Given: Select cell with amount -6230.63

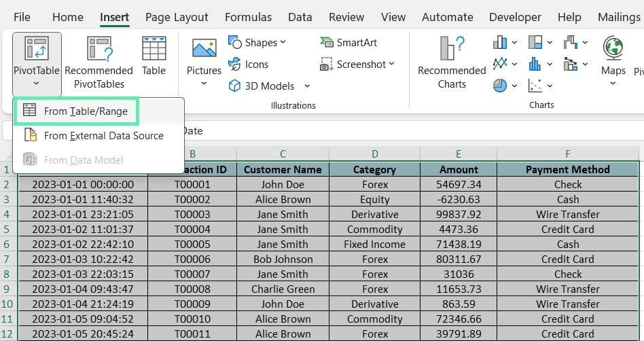Looking at the screenshot, I should [459, 199].
